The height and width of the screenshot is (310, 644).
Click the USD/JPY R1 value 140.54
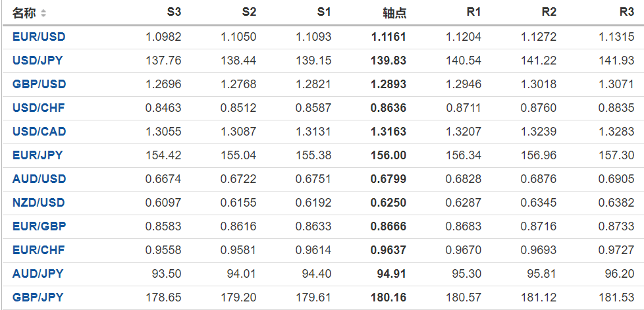(x=464, y=61)
